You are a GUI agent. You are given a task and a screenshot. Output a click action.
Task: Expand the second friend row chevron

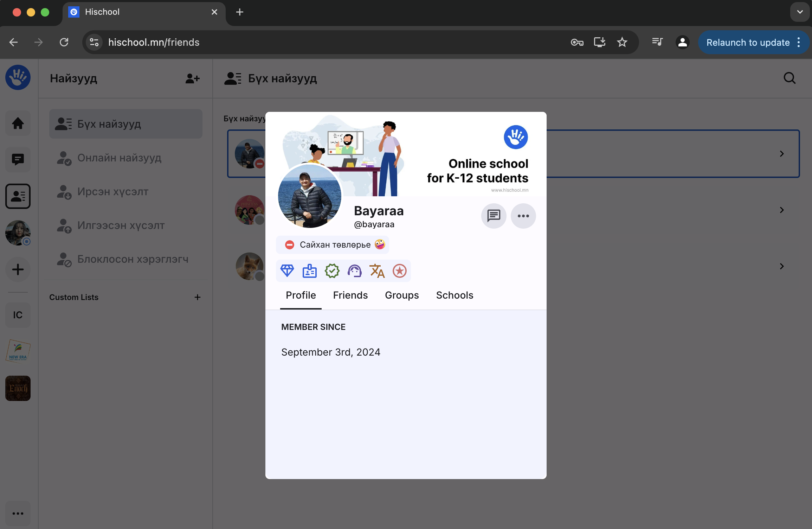coord(781,210)
